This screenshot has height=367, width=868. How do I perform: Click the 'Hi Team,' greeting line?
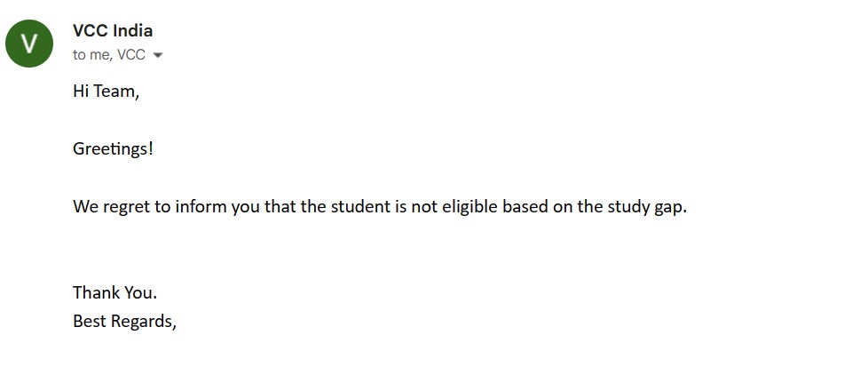(x=106, y=91)
